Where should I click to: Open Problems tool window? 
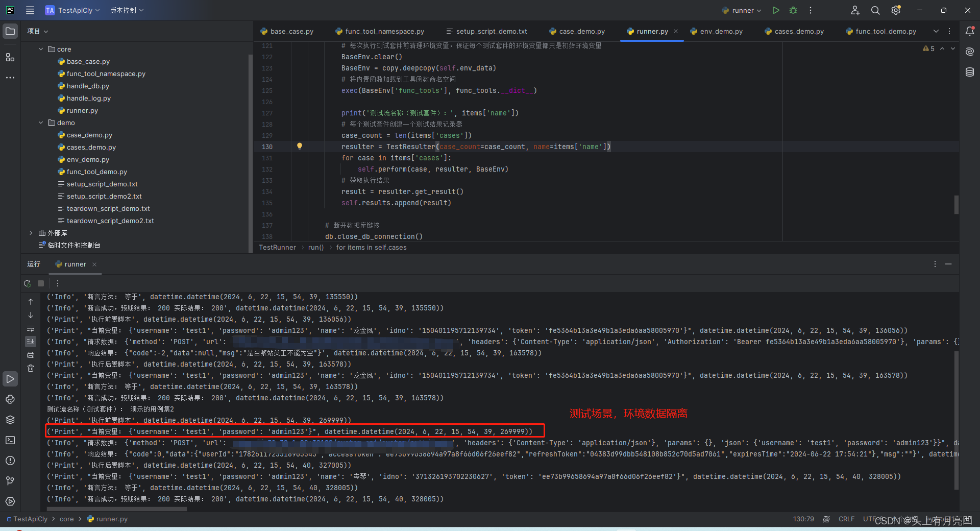click(10, 461)
